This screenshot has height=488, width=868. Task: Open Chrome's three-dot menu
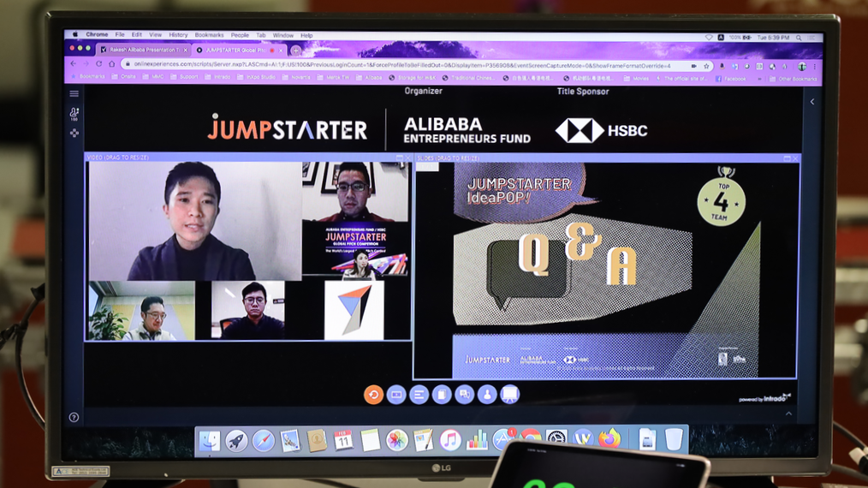[815, 67]
